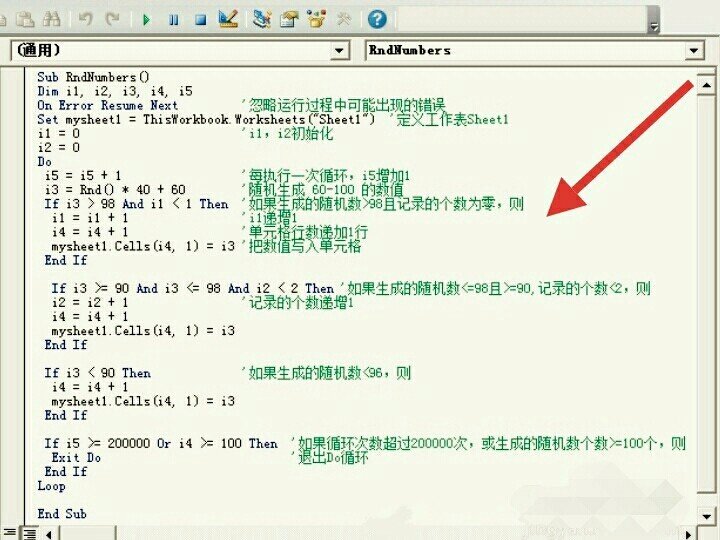The width and height of the screenshot is (720, 540).
Task: Click the Break (pause) icon
Action: click(x=173, y=18)
